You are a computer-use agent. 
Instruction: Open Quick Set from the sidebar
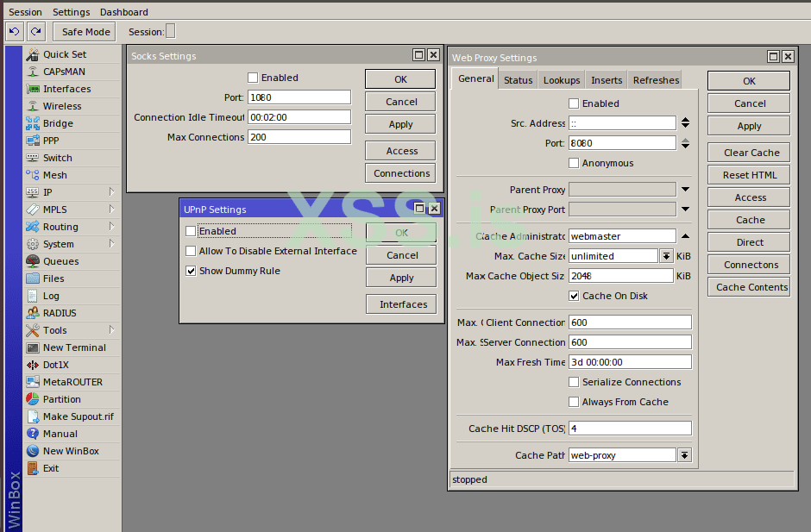coord(72,54)
